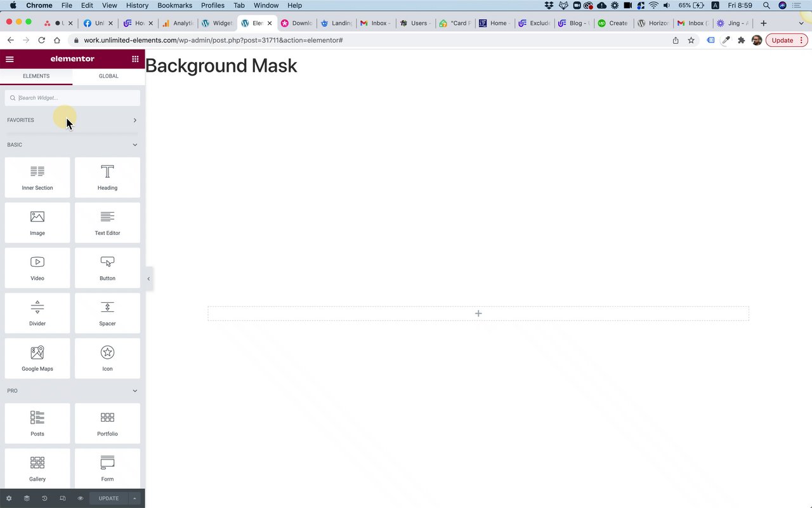This screenshot has width=812, height=508.
Task: Go back in browser history
Action: click(10, 40)
